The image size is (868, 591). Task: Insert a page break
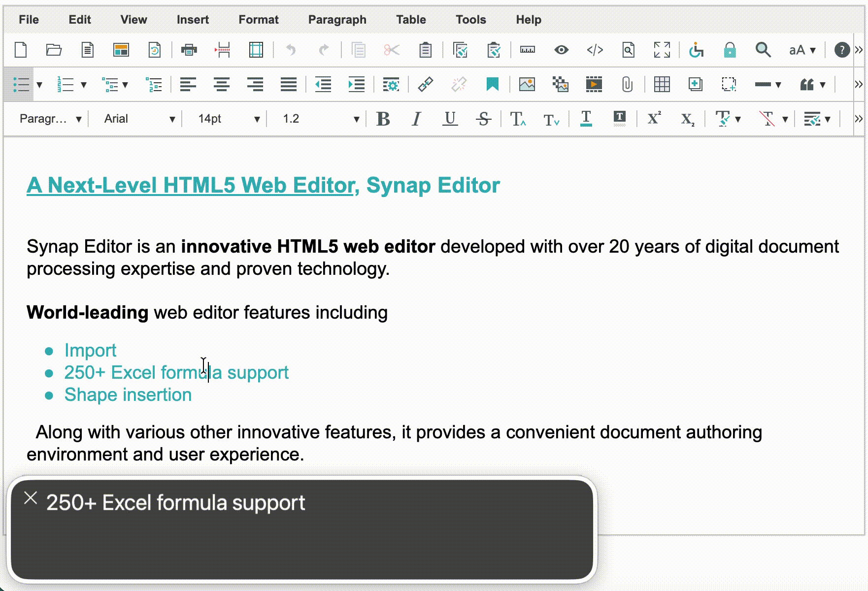click(223, 50)
